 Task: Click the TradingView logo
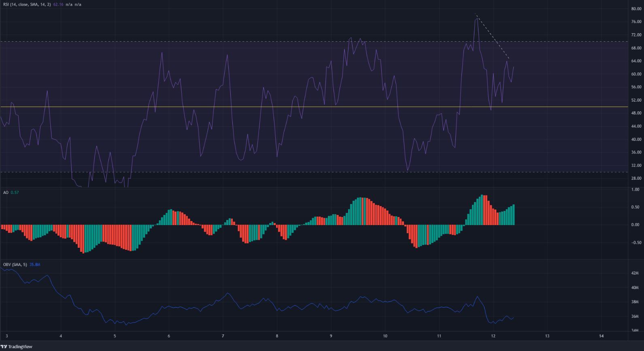(17, 347)
